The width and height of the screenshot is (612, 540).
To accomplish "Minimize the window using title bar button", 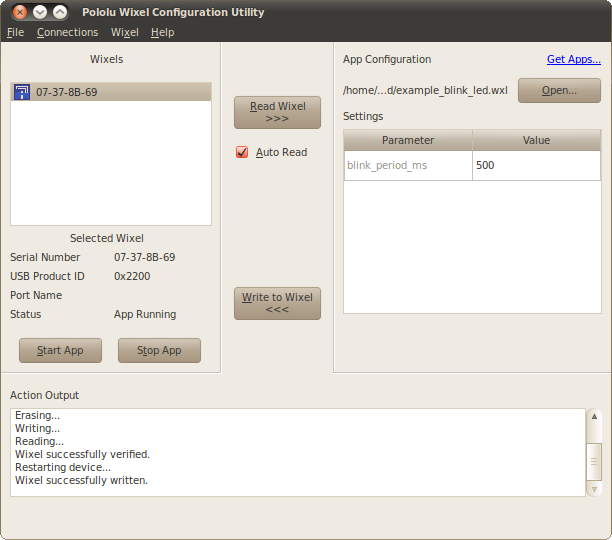I will [x=40, y=12].
